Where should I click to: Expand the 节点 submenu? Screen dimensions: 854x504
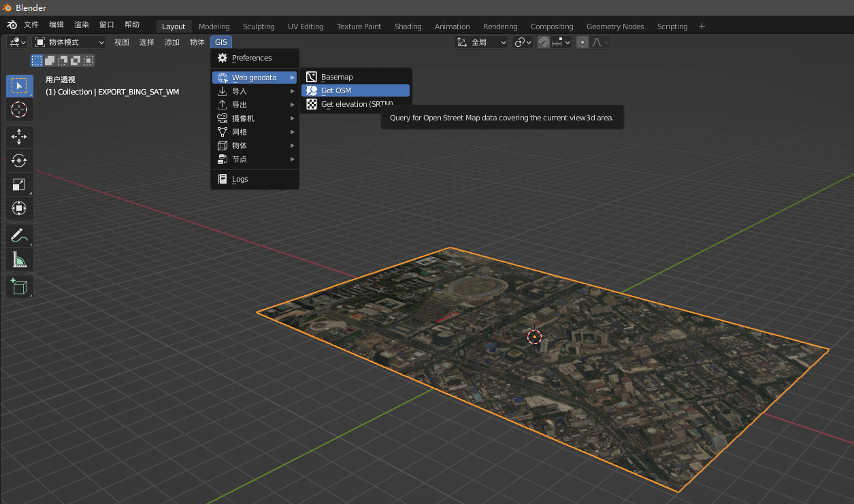(x=255, y=159)
